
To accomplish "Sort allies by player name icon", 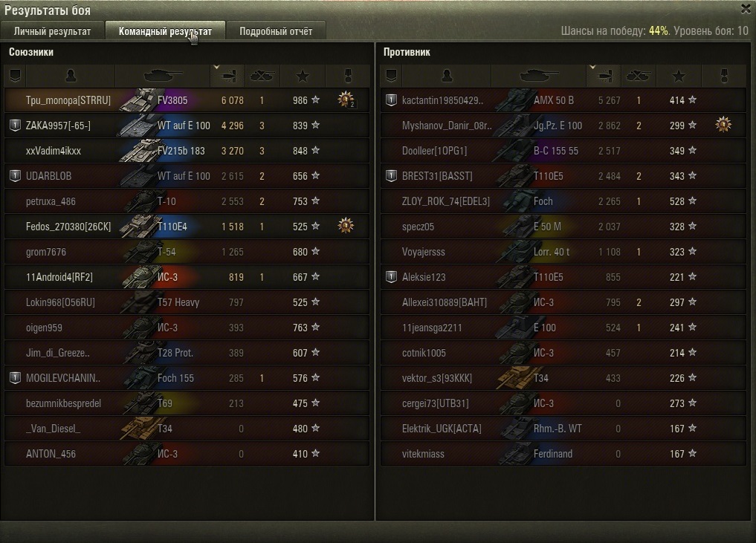I will point(71,76).
